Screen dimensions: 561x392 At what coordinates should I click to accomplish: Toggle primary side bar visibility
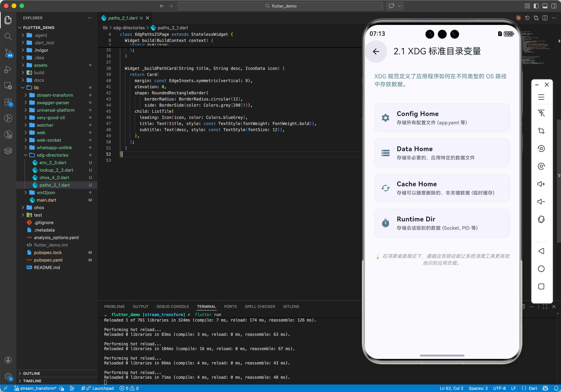(x=536, y=6)
